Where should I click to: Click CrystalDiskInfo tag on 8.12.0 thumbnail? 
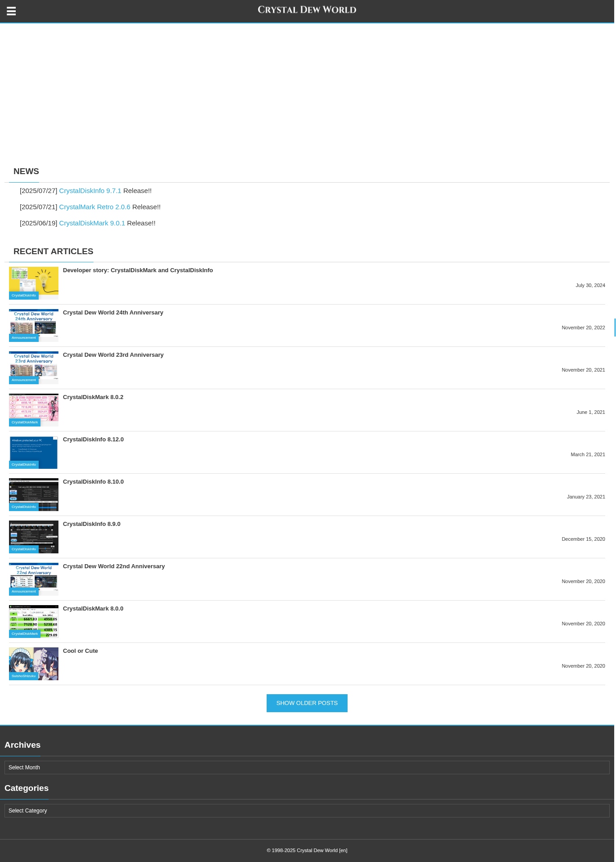pos(24,465)
